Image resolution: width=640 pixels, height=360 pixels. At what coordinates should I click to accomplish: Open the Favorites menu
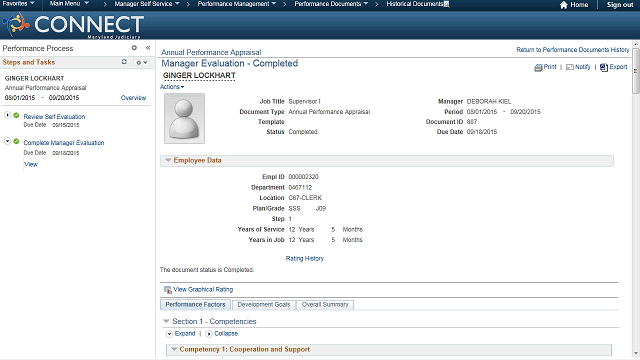coord(18,4)
